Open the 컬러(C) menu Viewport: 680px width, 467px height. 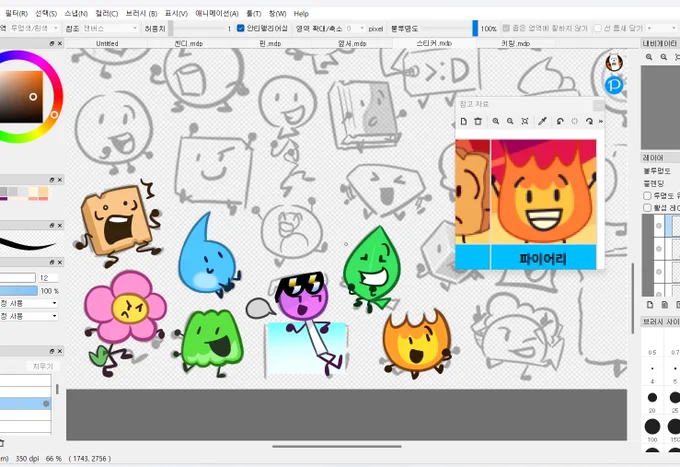[107, 13]
